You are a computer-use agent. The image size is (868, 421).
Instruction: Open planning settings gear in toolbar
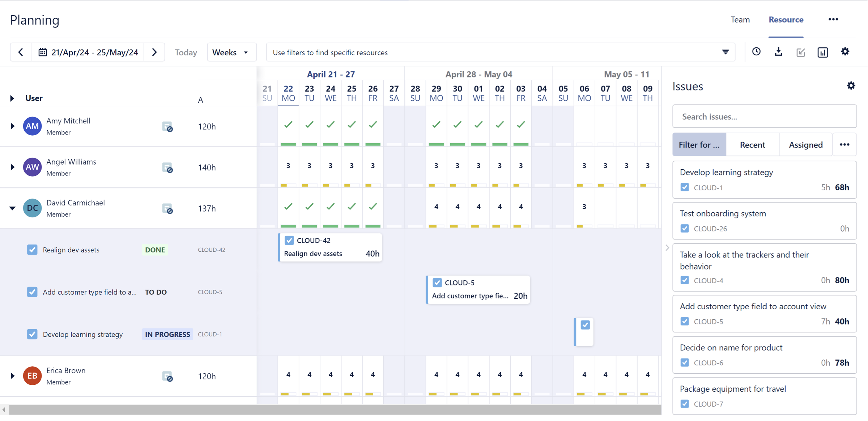tap(845, 52)
